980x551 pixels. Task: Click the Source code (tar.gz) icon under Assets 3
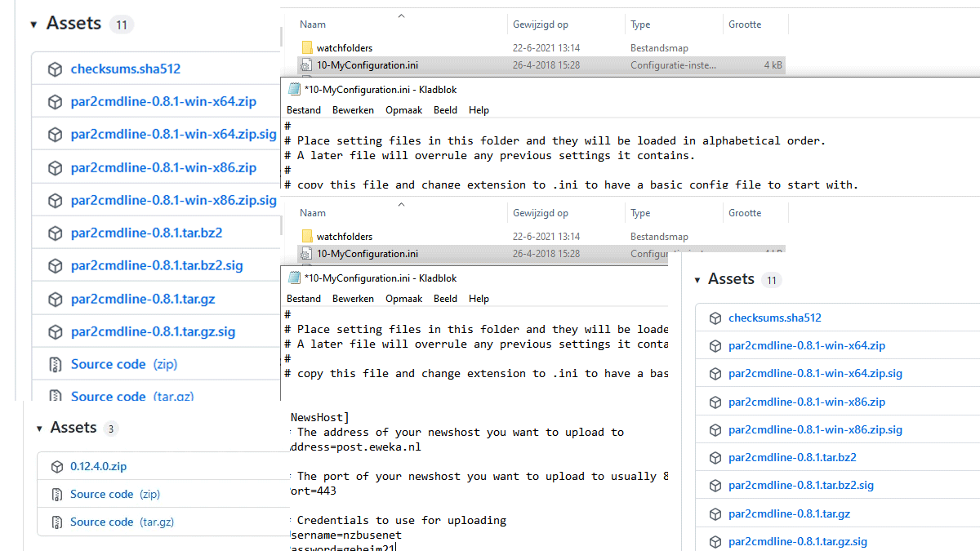coord(57,522)
